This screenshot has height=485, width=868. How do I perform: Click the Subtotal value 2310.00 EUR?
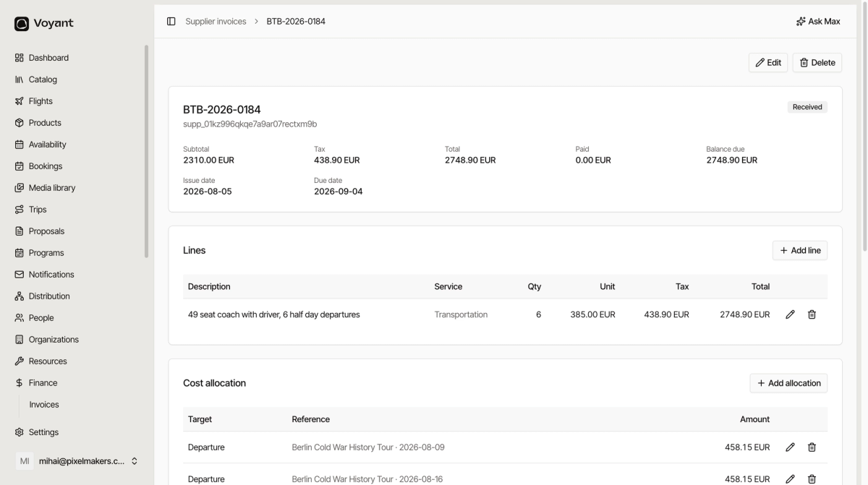coord(208,160)
